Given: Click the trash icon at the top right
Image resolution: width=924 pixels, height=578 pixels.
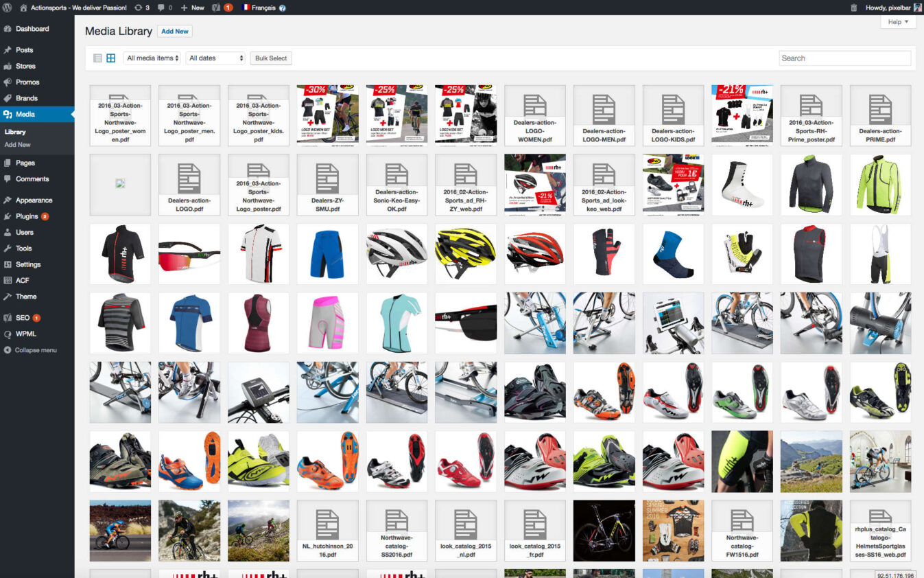Looking at the screenshot, I should [853, 8].
